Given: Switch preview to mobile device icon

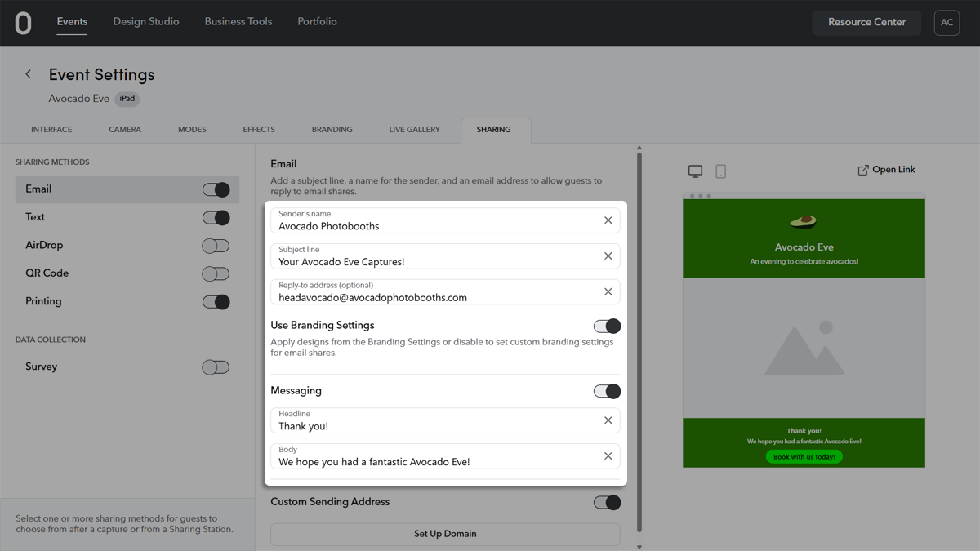Looking at the screenshot, I should pos(720,171).
